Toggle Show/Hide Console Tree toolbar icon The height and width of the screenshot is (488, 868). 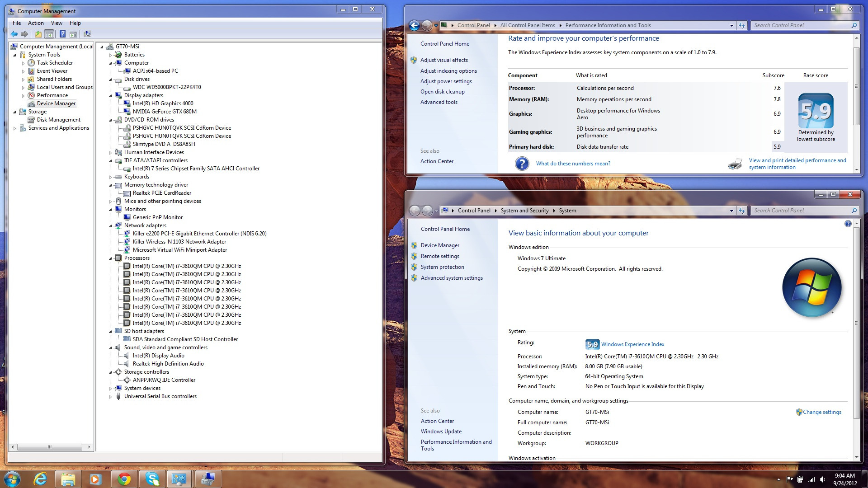pyautogui.click(x=49, y=34)
